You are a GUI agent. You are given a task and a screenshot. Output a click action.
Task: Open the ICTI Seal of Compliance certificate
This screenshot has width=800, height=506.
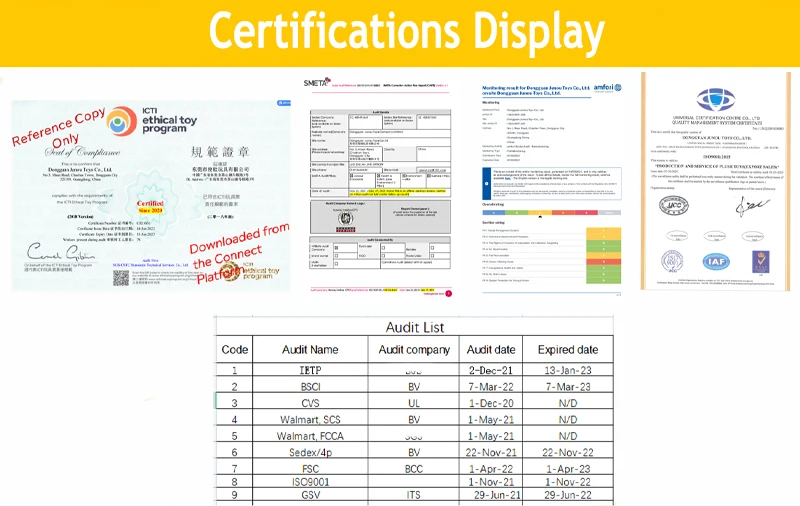point(151,195)
